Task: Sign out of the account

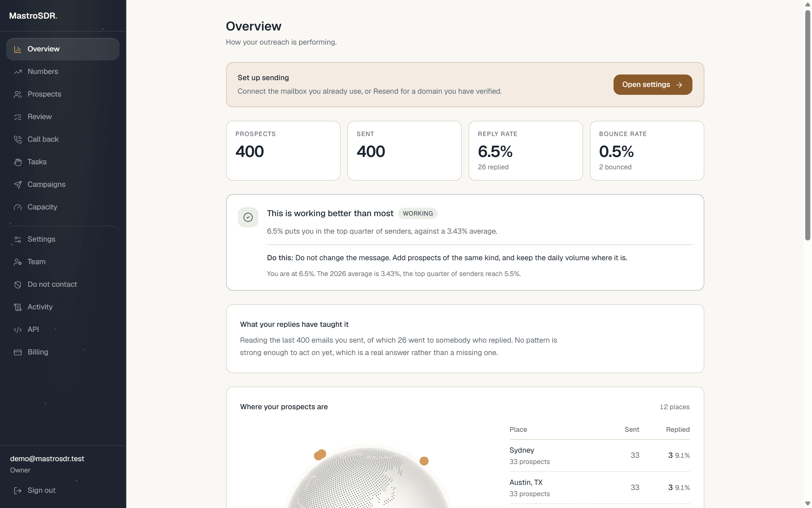Action: (x=63, y=491)
